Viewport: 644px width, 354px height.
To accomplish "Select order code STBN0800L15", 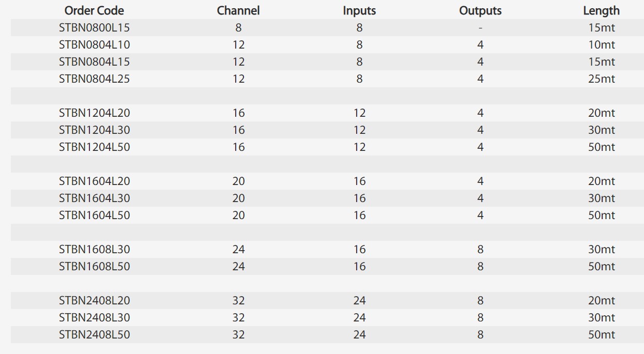I will 94,28.
